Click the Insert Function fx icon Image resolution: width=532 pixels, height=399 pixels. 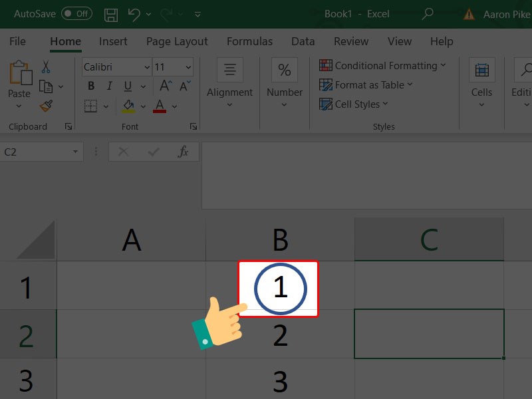tap(183, 152)
